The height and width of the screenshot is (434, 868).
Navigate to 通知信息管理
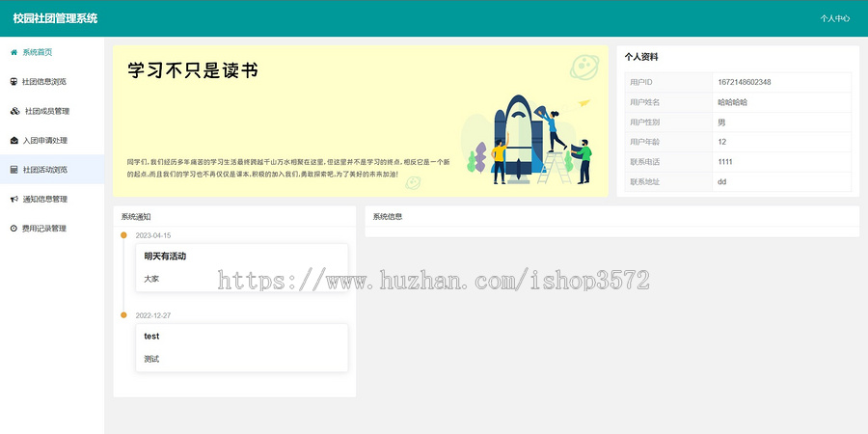pyautogui.click(x=52, y=200)
